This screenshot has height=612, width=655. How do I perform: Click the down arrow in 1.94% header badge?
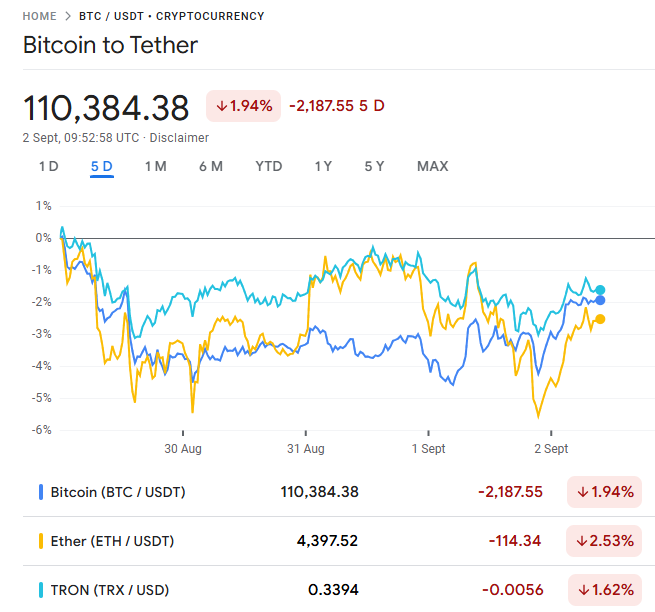point(221,106)
